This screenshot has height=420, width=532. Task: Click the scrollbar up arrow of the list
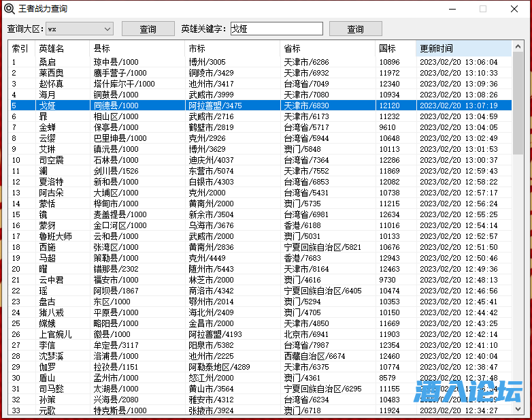(518, 47)
